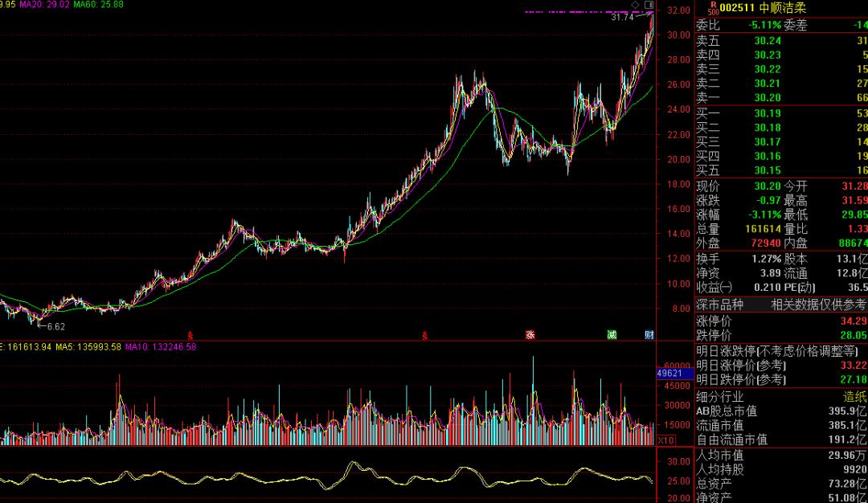Click the 31.74 high price label
Screen dimensions: 868x503
pyautogui.click(x=621, y=17)
